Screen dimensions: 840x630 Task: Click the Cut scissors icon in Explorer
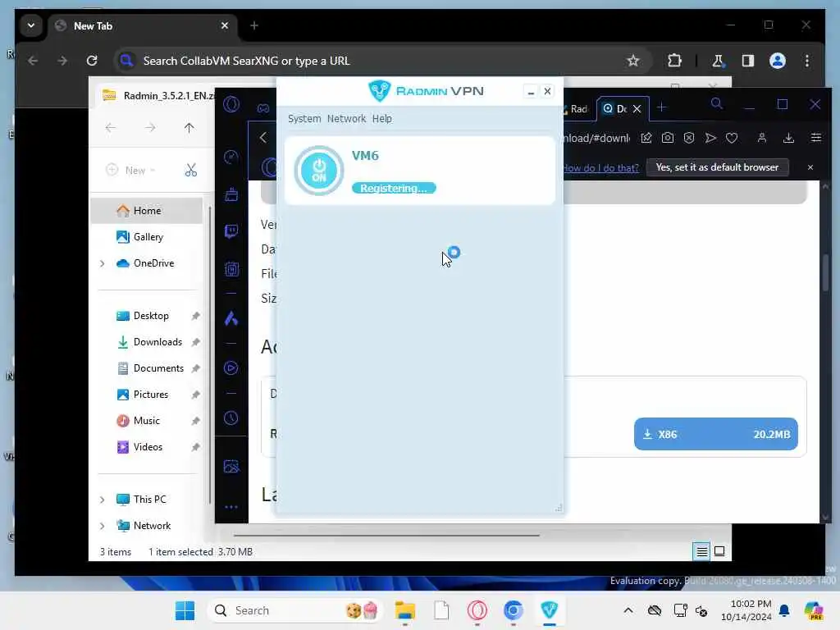(x=190, y=171)
